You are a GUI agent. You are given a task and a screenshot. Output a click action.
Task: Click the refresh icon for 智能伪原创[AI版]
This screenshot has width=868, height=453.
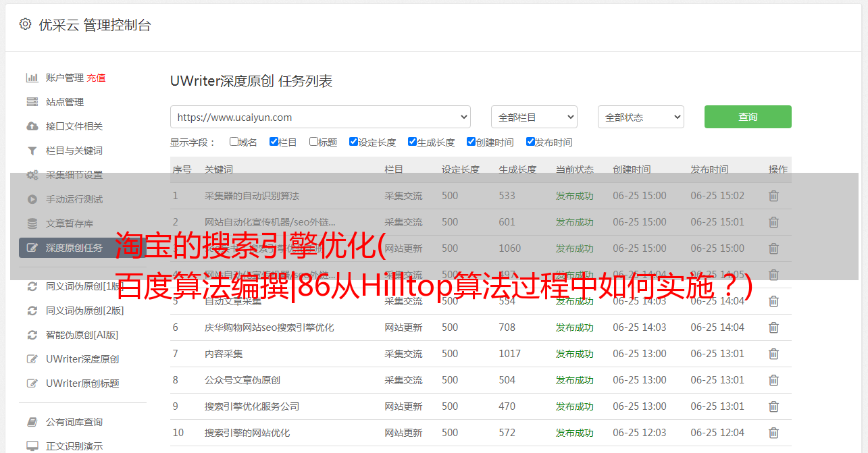(32, 335)
